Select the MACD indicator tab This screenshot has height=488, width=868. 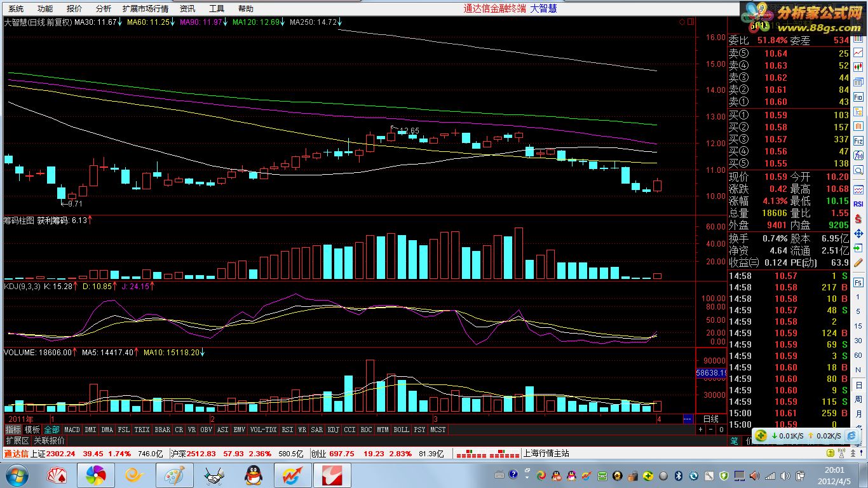click(72, 430)
